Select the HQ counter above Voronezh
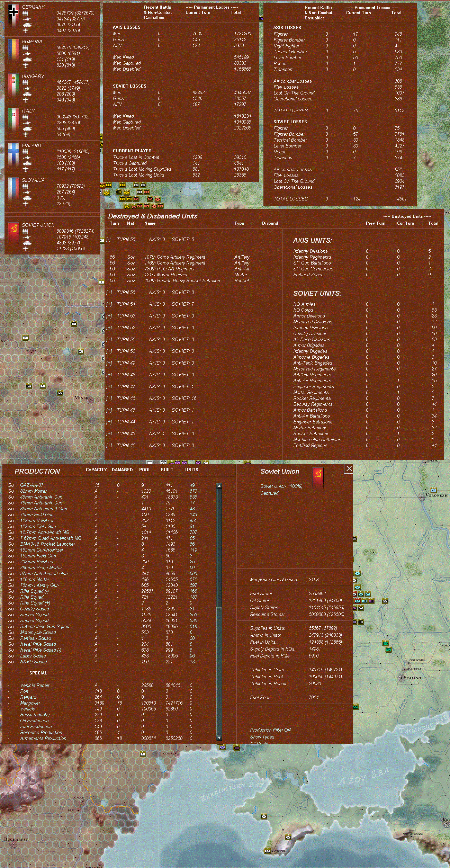Image resolution: width=450 pixels, height=868 pixels. pos(433,490)
